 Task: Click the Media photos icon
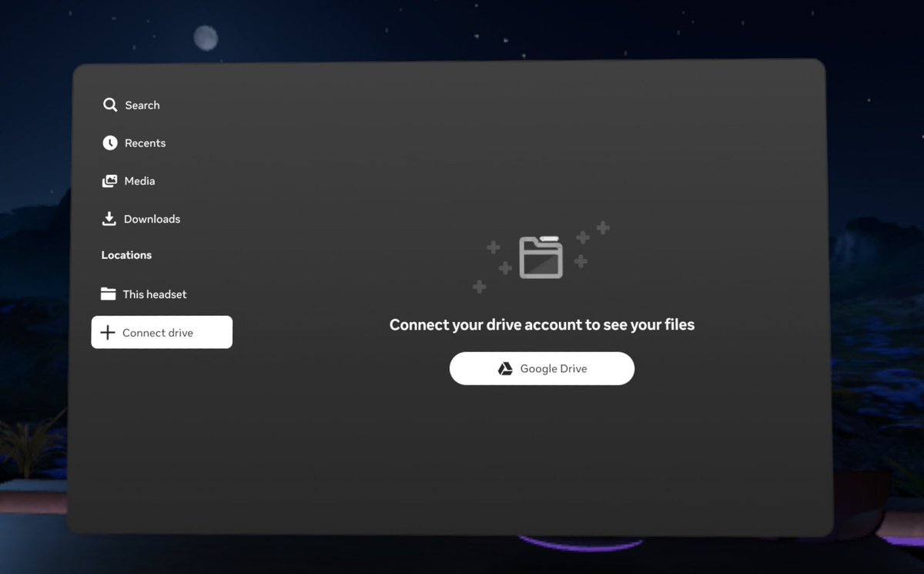point(109,180)
